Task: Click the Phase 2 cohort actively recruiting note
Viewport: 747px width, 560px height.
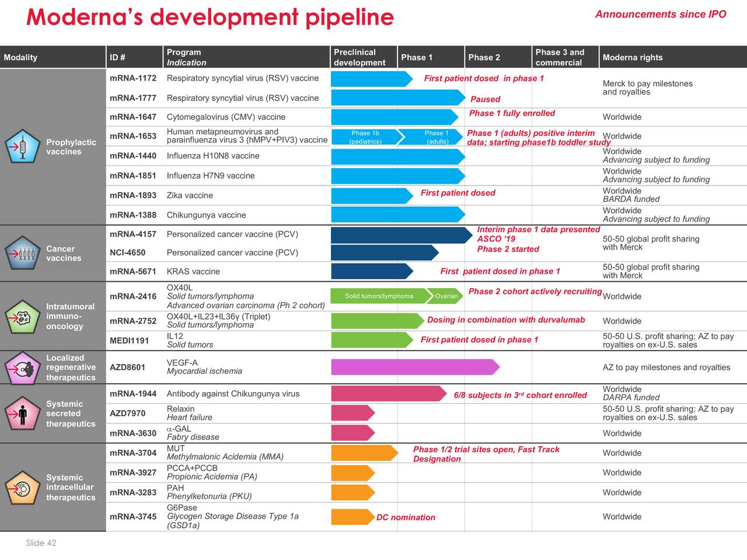Action: pos(535,292)
